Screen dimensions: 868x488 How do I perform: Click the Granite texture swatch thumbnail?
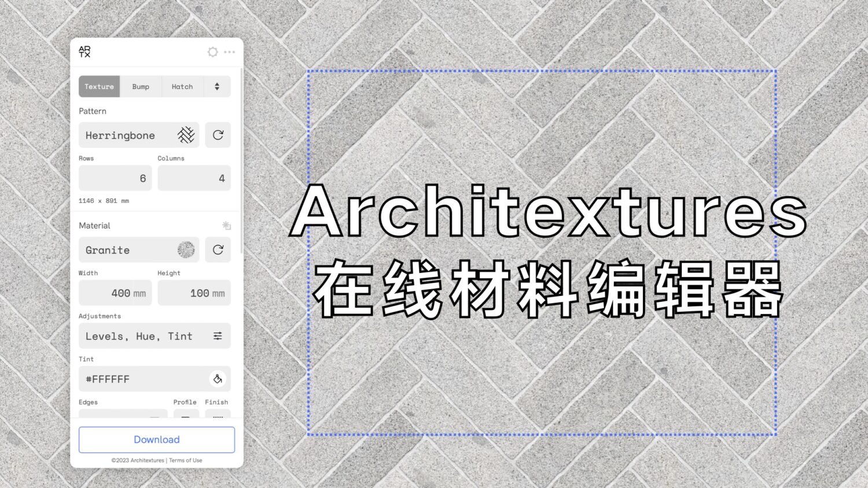point(186,250)
